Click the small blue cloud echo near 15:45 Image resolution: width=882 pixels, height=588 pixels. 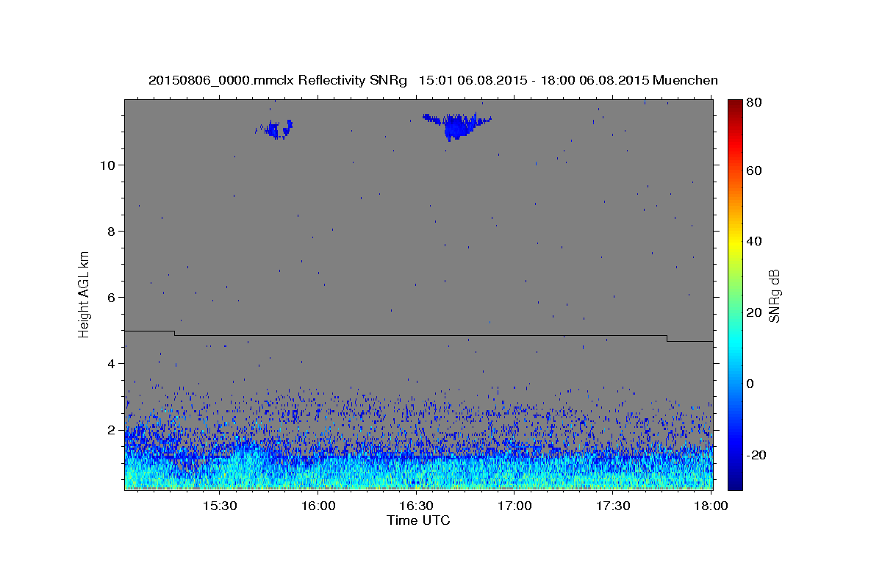(x=276, y=129)
